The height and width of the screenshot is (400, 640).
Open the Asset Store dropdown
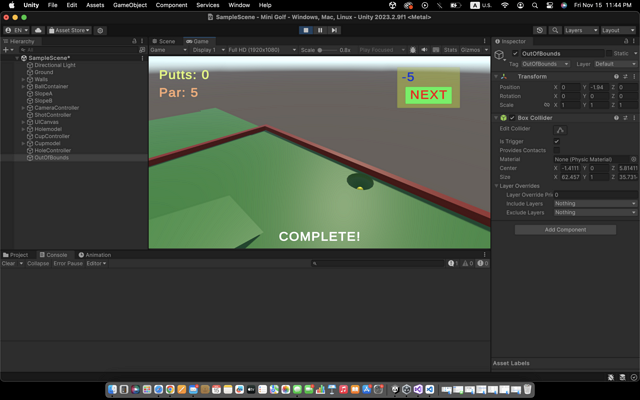pyautogui.click(x=69, y=30)
